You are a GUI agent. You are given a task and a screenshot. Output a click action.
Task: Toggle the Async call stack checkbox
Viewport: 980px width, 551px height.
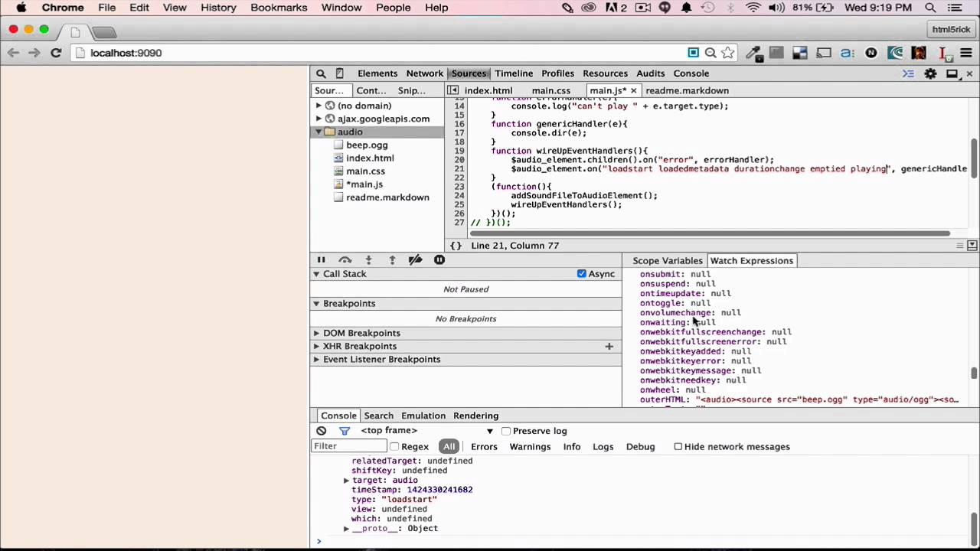click(x=582, y=274)
